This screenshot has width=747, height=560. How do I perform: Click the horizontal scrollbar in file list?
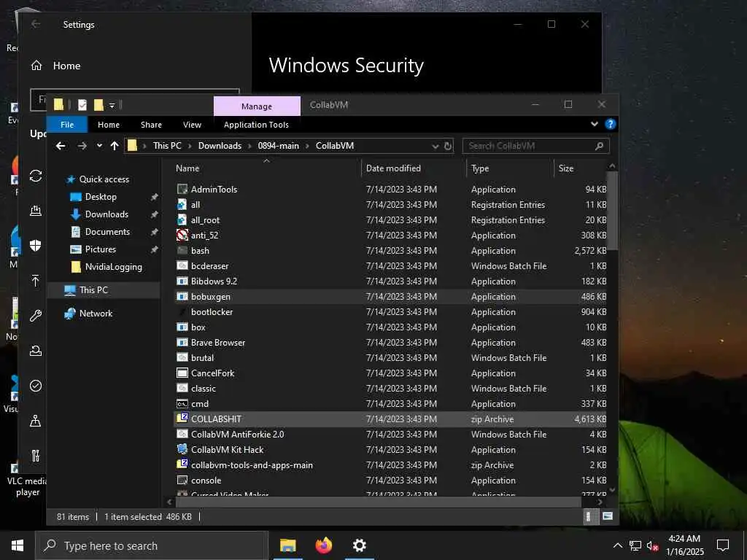coord(379,502)
